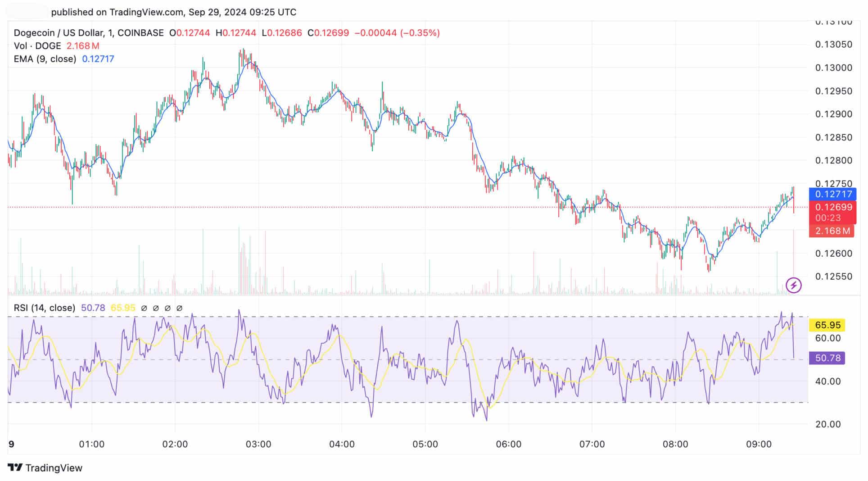This screenshot has height=481, width=868.
Task: Click the 05:00 time axis label
Action: tap(425, 445)
